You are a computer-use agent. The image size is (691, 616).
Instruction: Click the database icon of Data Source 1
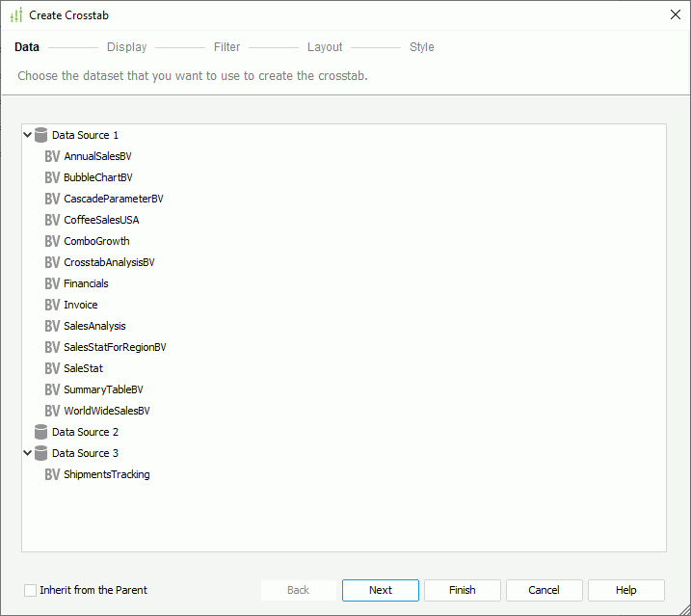[x=40, y=135]
